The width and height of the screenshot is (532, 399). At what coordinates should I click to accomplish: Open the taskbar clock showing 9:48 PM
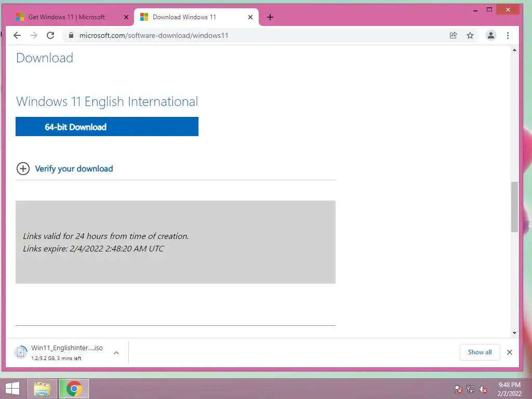(x=509, y=389)
